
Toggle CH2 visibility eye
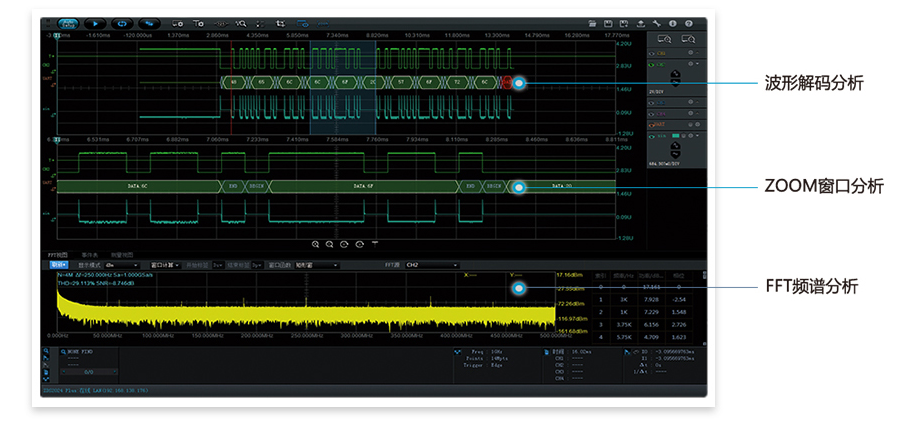click(x=651, y=64)
